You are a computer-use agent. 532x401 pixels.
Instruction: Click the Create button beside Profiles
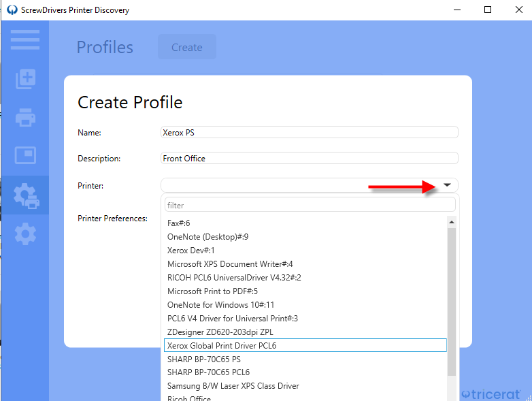[x=187, y=47]
